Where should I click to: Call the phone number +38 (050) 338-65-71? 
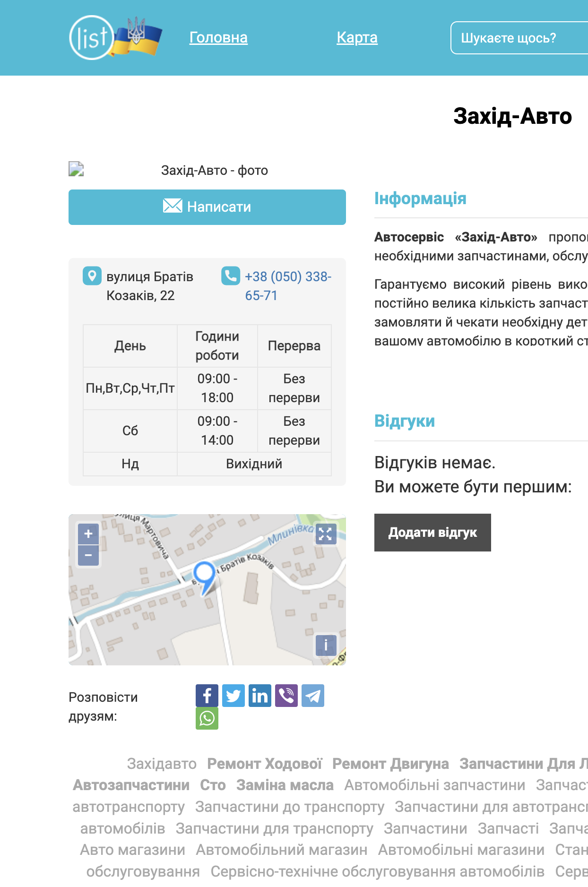click(x=288, y=286)
